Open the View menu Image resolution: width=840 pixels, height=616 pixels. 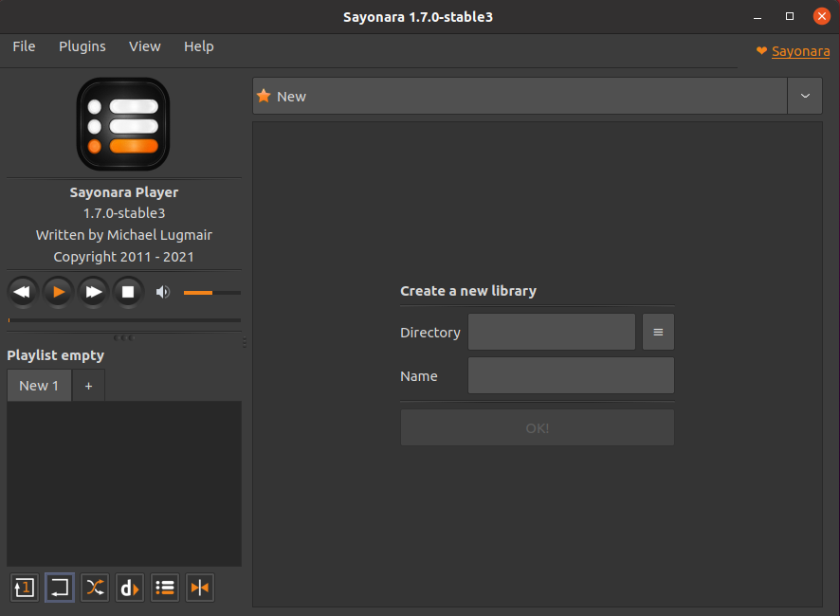coord(145,46)
